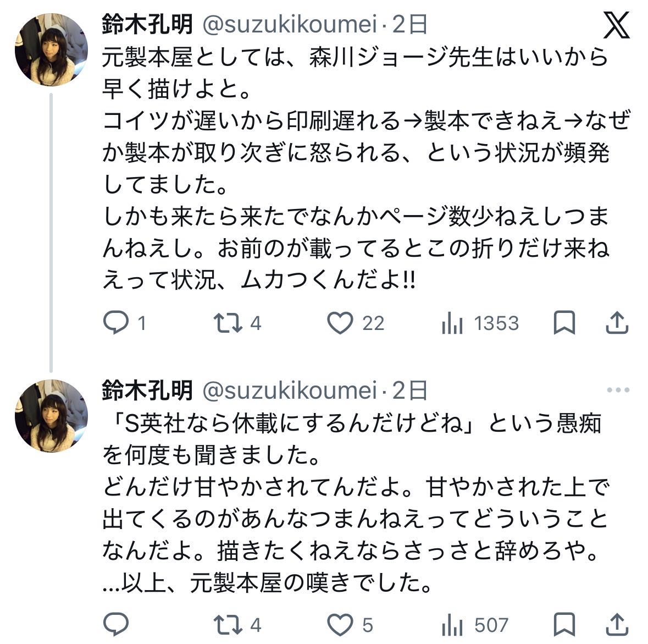
Task: View analytics showing 1353 views
Action: tap(452, 324)
